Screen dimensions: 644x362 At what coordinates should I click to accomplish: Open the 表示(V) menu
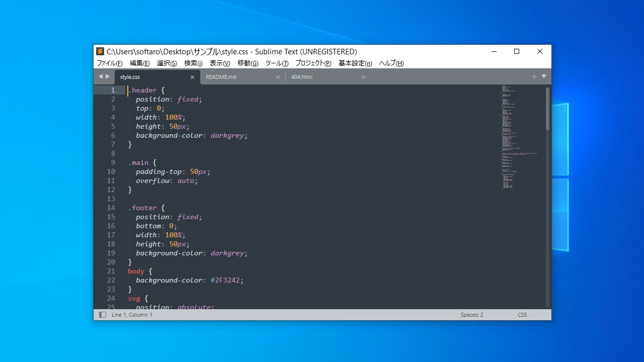point(220,63)
